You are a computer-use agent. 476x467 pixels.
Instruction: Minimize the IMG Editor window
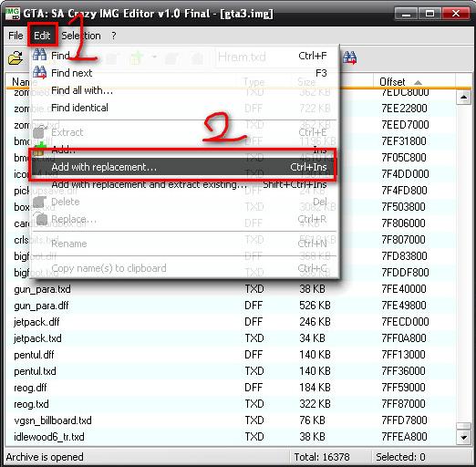coord(407,14)
